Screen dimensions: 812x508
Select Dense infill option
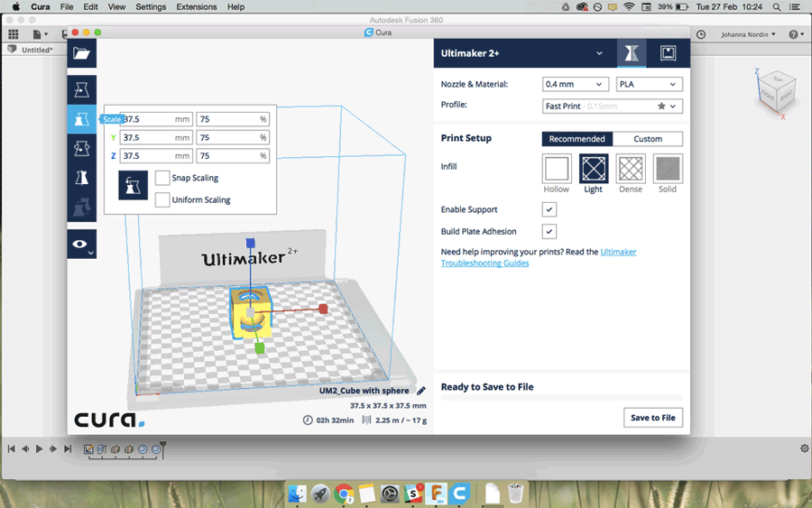pos(631,169)
